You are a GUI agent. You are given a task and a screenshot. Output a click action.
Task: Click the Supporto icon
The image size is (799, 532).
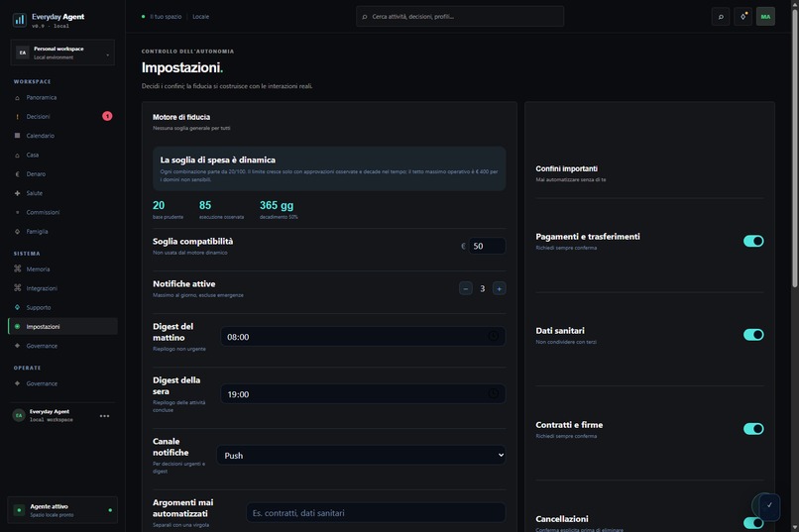[x=17, y=307]
